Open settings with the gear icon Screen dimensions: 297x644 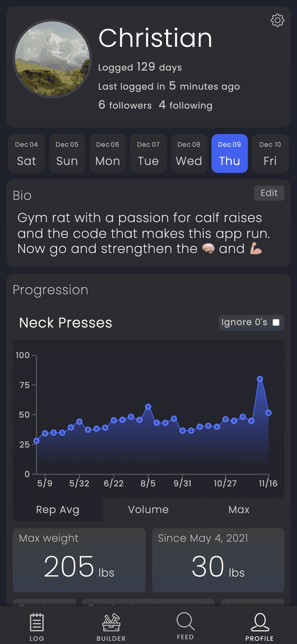(x=278, y=20)
